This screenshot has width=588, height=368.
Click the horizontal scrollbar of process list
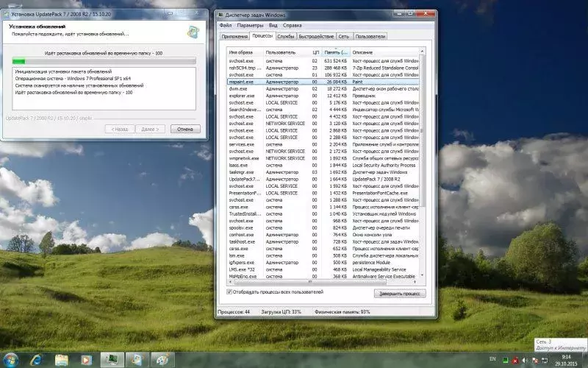pos(309,282)
